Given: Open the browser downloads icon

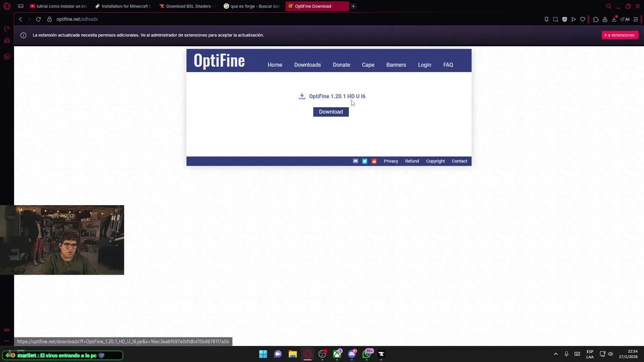Looking at the screenshot, I should (x=614, y=19).
